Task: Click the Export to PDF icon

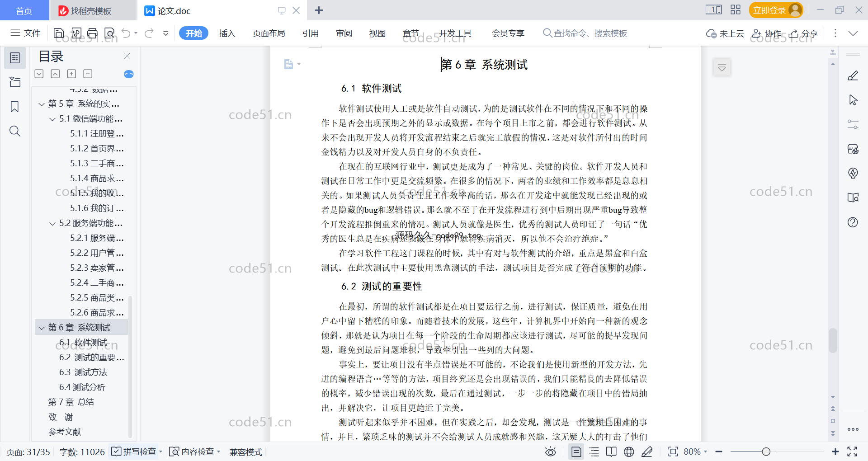Action: [76, 33]
